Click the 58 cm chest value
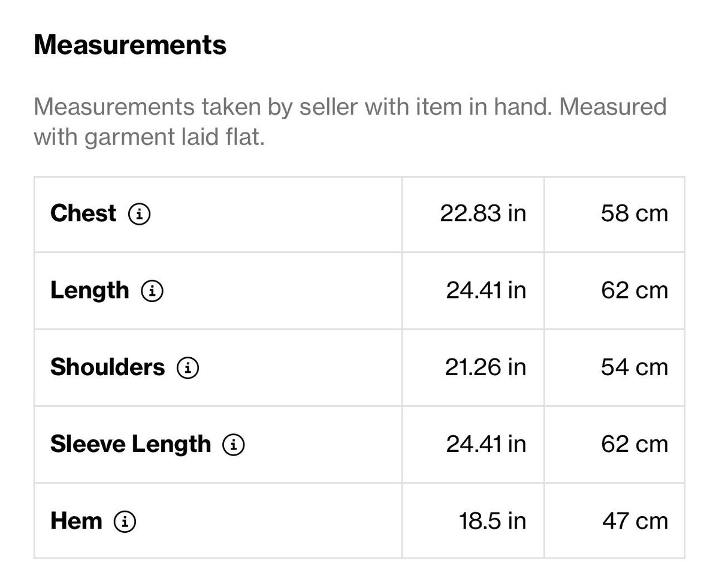Viewport: 719px width, 588px height. coord(635,213)
